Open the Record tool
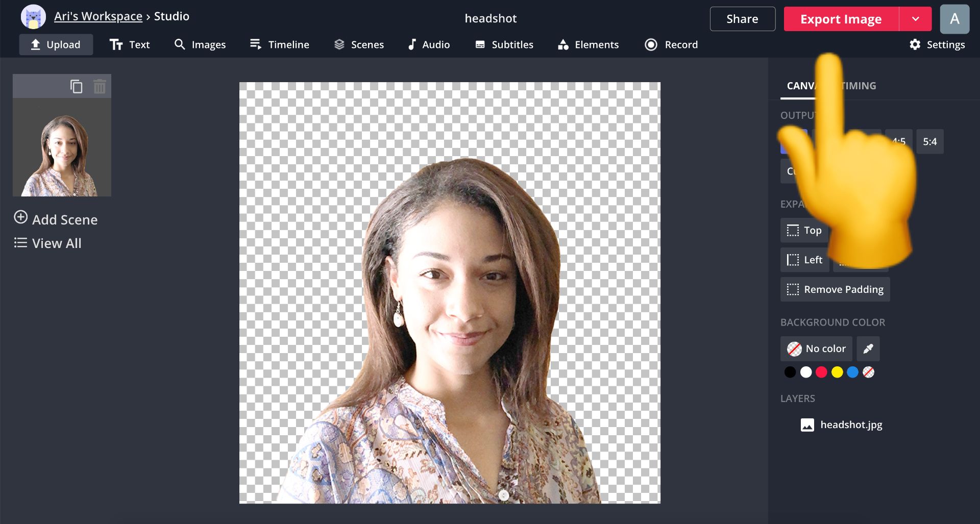Screen dimensions: 980x524 pyautogui.click(x=671, y=45)
